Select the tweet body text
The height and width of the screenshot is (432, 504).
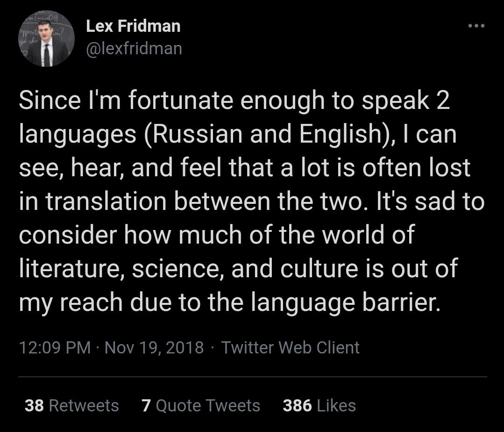pos(243,201)
